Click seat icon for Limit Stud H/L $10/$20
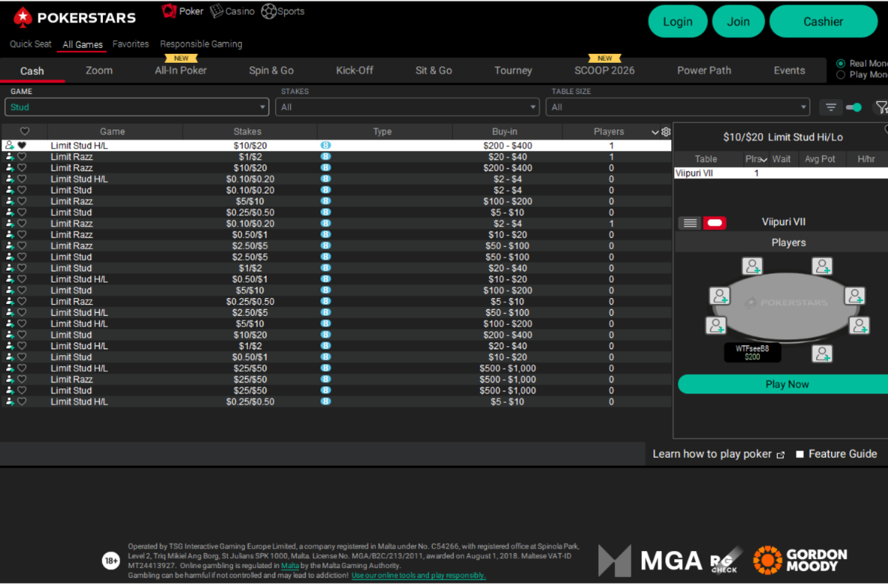888x588 pixels. tap(10, 146)
